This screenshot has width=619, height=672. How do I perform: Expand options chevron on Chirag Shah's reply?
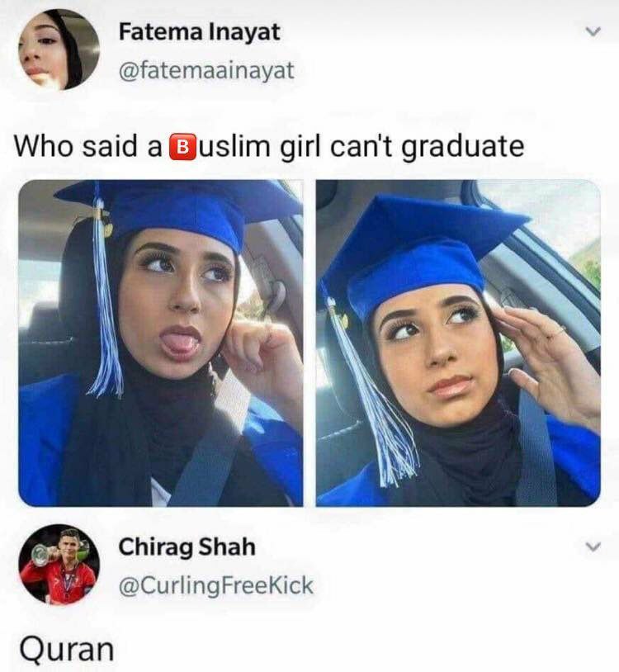pyautogui.click(x=593, y=547)
